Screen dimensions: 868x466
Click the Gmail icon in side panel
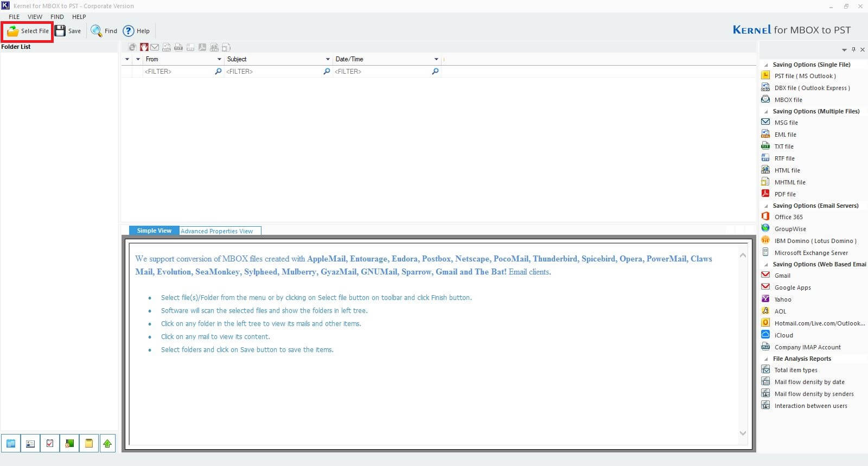[x=765, y=275]
